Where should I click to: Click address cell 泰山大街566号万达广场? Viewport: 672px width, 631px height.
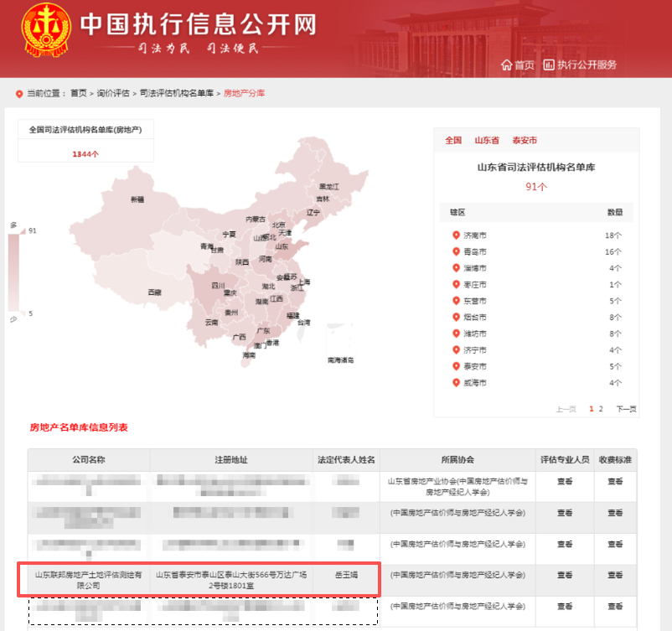[x=231, y=580]
